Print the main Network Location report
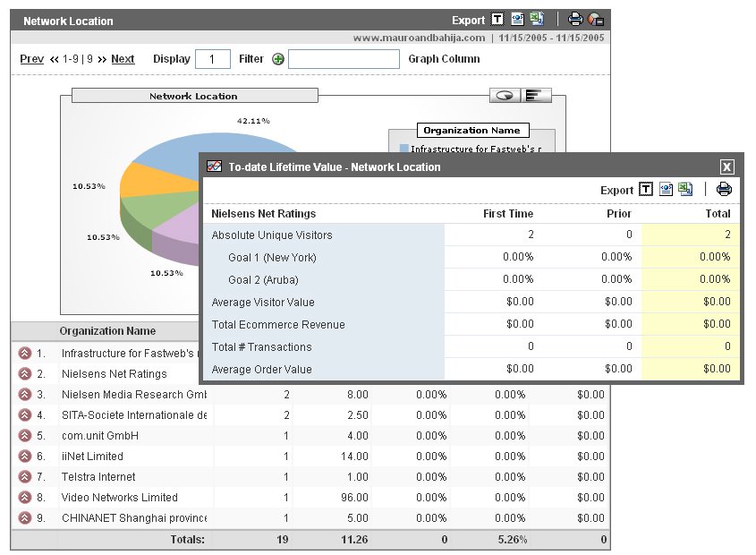This screenshot has width=756, height=555. pyautogui.click(x=575, y=20)
